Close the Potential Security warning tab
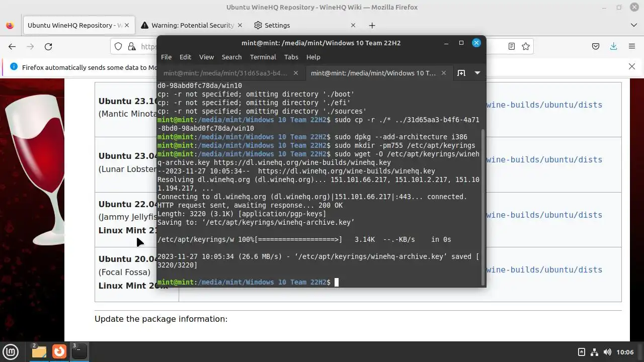This screenshot has height=362, width=644. point(240,25)
